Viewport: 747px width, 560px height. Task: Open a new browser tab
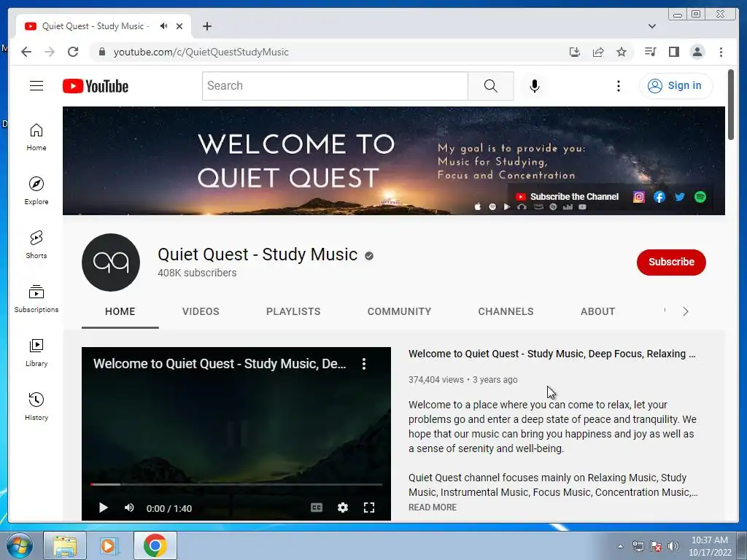click(x=206, y=26)
